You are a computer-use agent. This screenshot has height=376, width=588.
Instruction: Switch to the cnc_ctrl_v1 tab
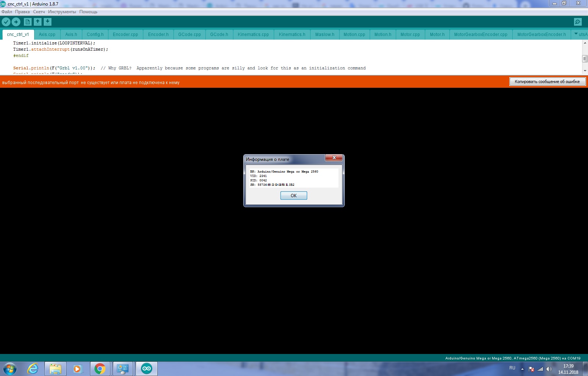tap(18, 35)
